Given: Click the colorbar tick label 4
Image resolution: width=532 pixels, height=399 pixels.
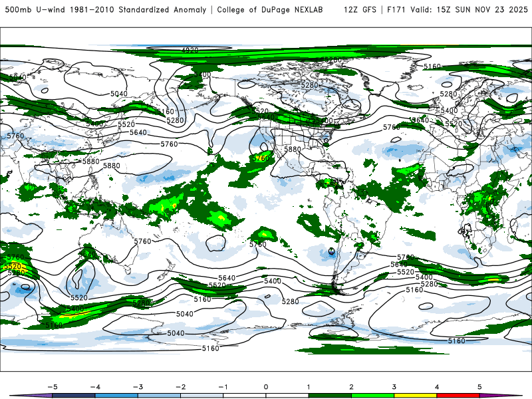Looking at the screenshot, I should pos(437,387).
